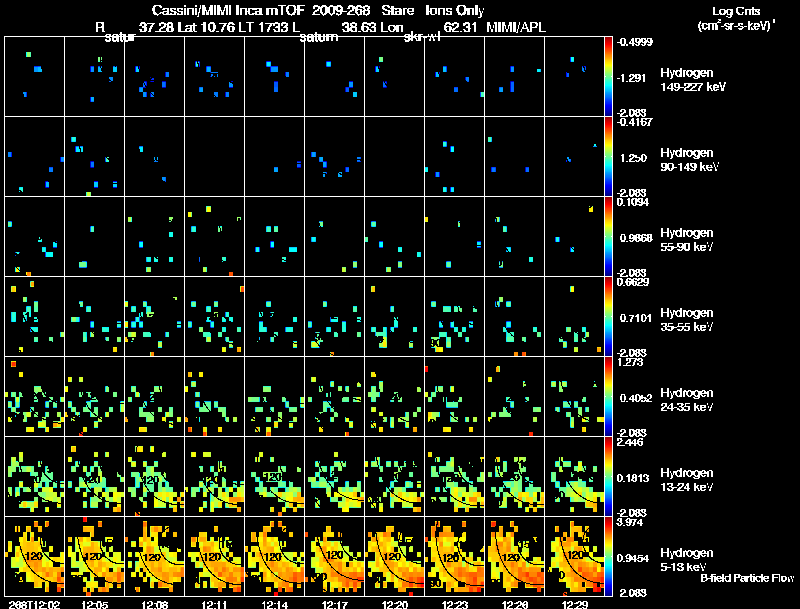Click the 'MIMI/APL' credit text
Image resolution: width=800 pixels, height=609 pixels.
coord(516,27)
